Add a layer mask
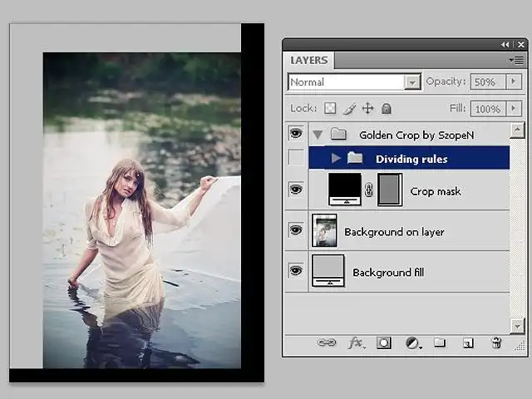 [384, 343]
